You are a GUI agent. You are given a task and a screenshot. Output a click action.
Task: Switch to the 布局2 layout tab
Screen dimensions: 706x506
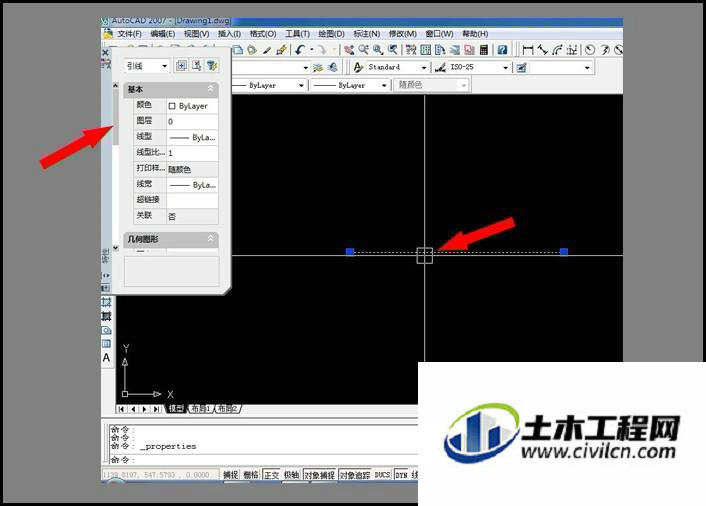[227, 408]
